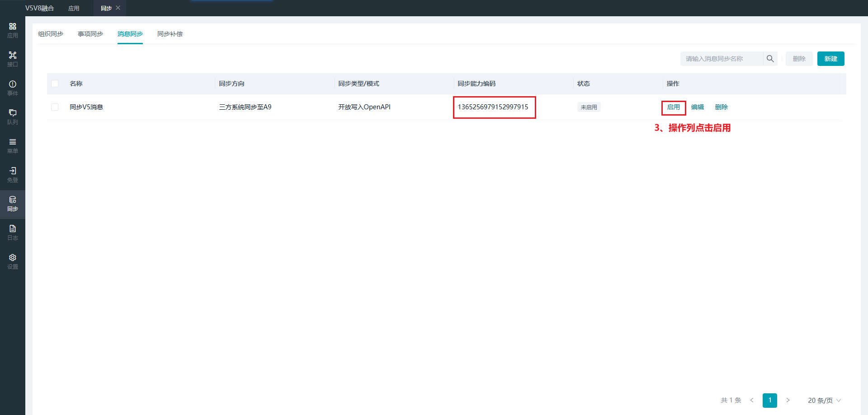Image resolution: width=868 pixels, height=415 pixels.
Task: Click the 名称 column header
Action: (x=76, y=84)
